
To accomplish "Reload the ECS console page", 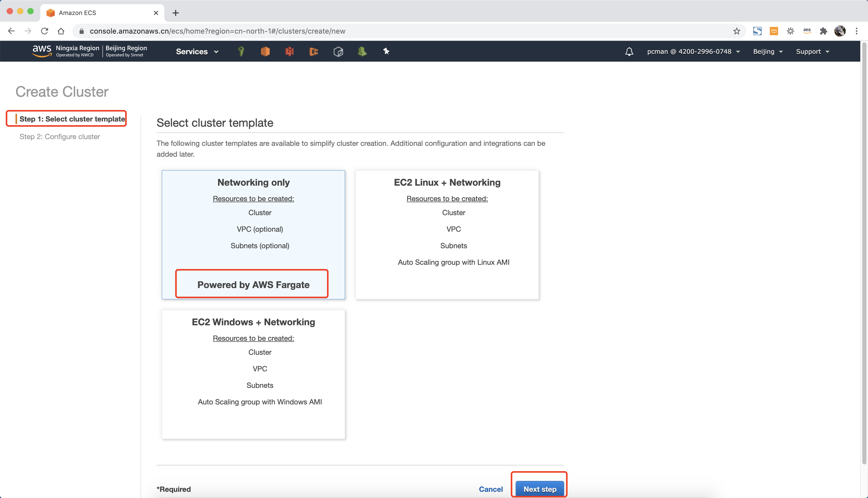I will [44, 31].
